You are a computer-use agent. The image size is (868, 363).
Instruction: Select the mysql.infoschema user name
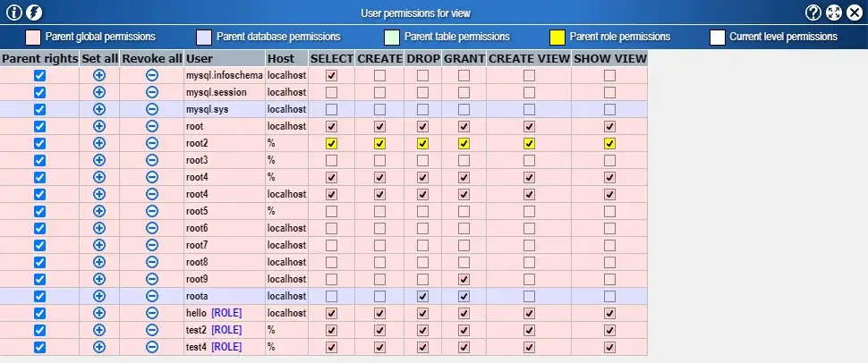pyautogui.click(x=225, y=76)
